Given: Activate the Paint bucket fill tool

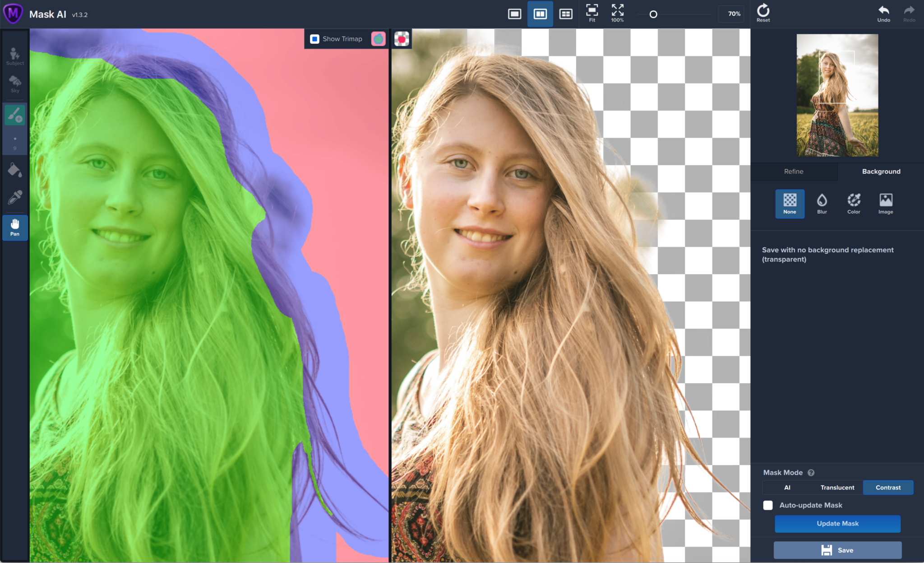Looking at the screenshot, I should coord(15,170).
